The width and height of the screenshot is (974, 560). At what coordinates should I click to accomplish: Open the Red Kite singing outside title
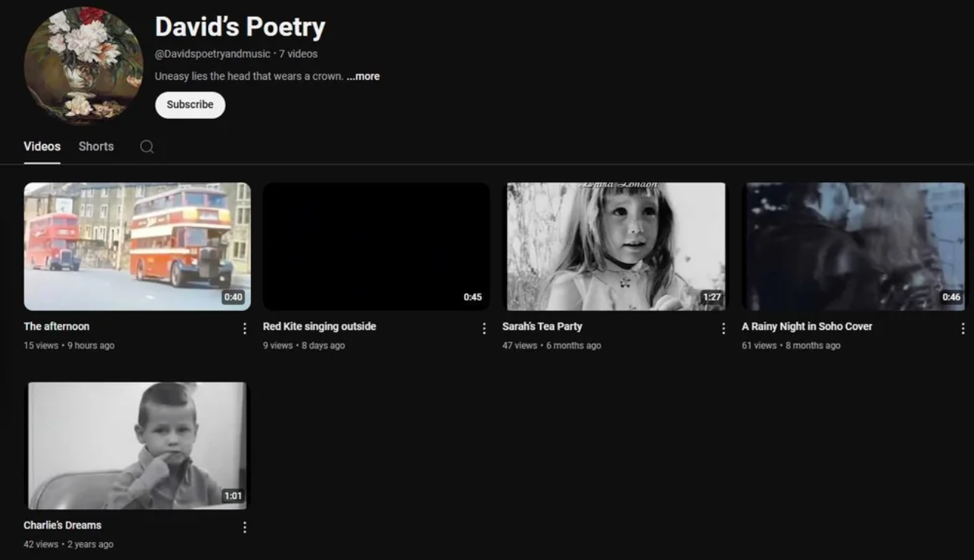tap(319, 326)
